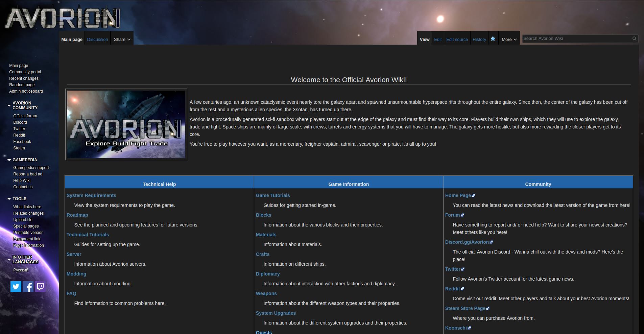The height and width of the screenshot is (334, 644).
Task: Add page to watchlist via star icon
Action: [x=493, y=39]
